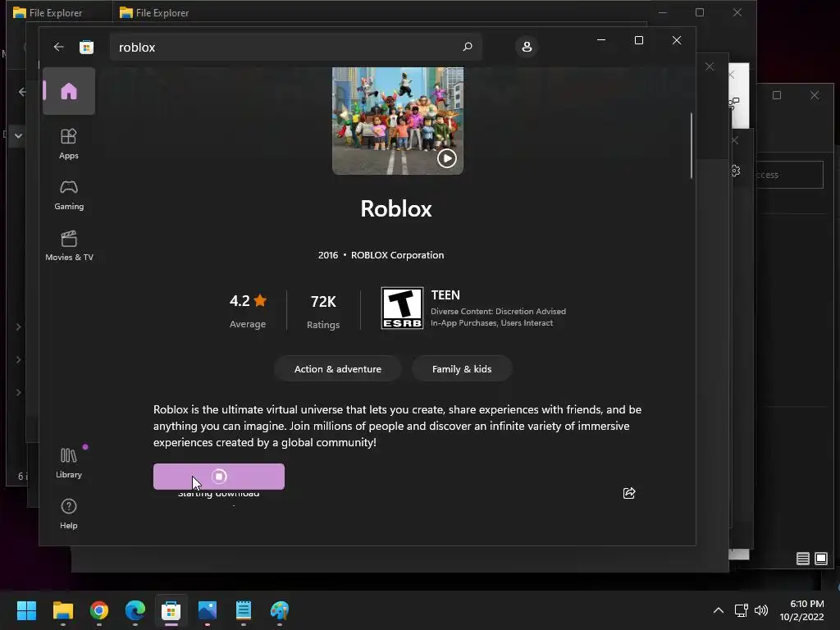This screenshot has width=840, height=630.
Task: Close the Microsoft Store window
Action: pyautogui.click(x=677, y=40)
